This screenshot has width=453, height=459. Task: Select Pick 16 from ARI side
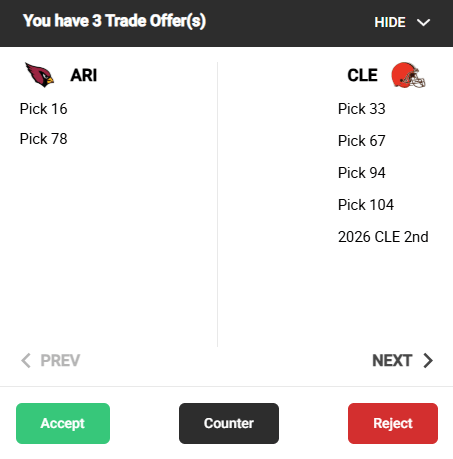[44, 109]
